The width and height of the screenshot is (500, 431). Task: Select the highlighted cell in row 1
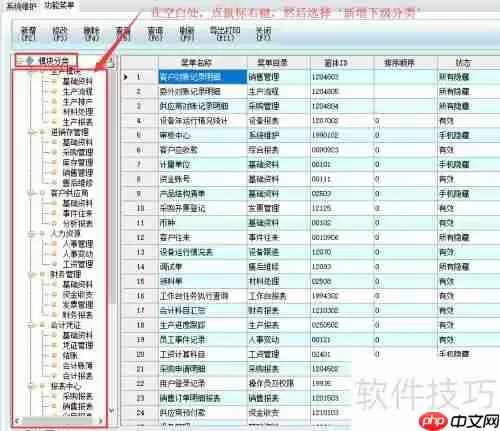[x=203, y=77]
